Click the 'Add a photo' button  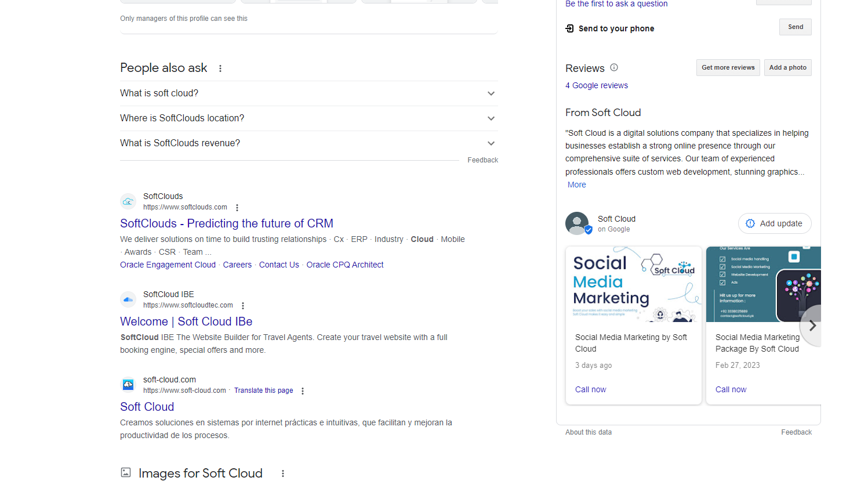coord(788,67)
